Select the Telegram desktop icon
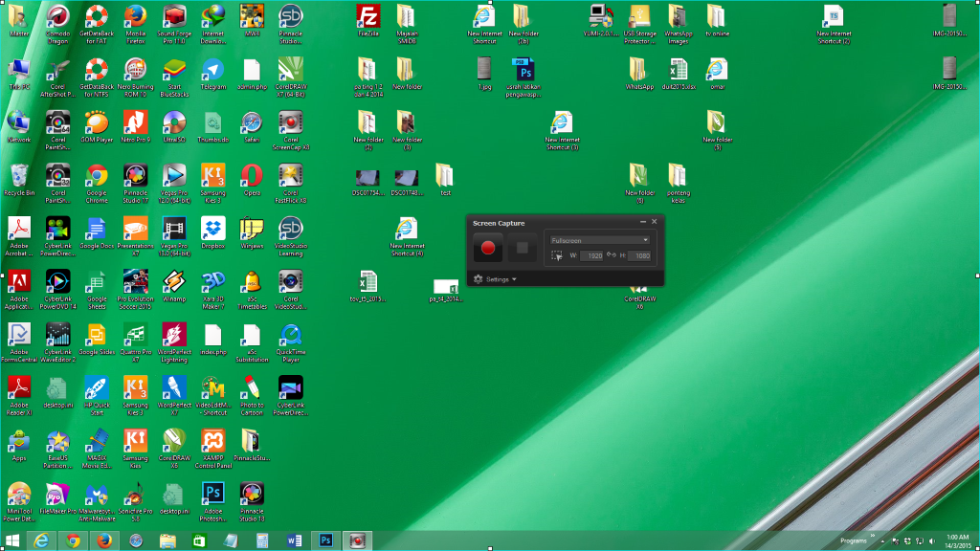Viewport: 980px width, 551px height. pyautogui.click(x=213, y=75)
